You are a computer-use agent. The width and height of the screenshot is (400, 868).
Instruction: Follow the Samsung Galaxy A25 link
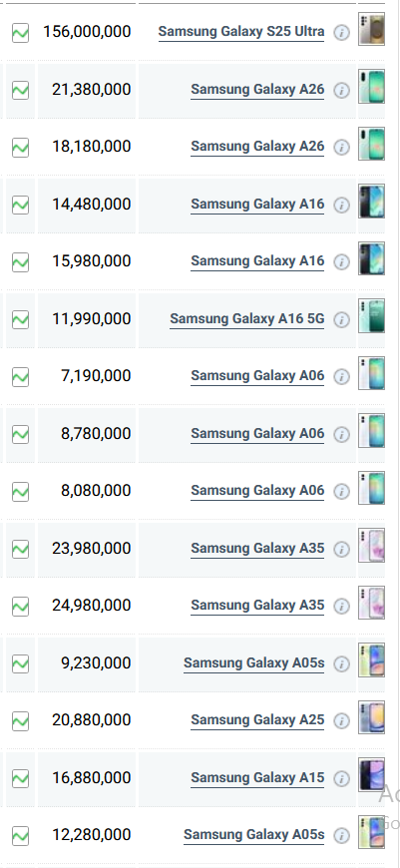click(257, 719)
